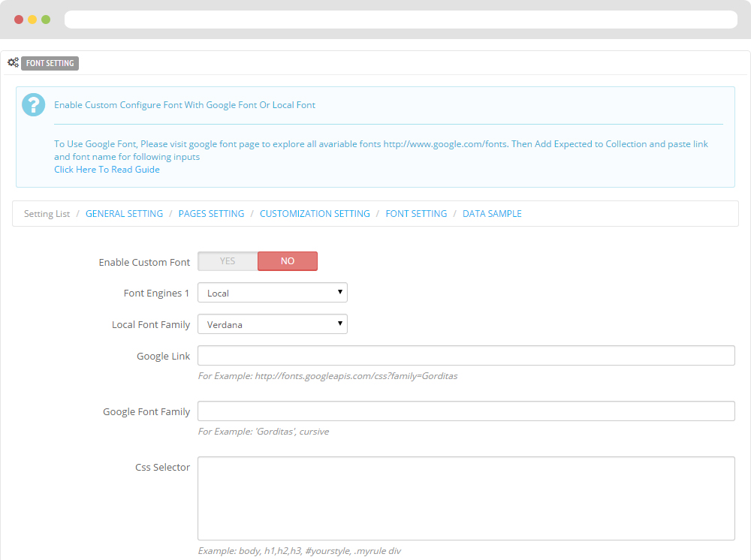This screenshot has height=560, width=751.
Task: Switch to Pages Setting tab
Action: (211, 214)
